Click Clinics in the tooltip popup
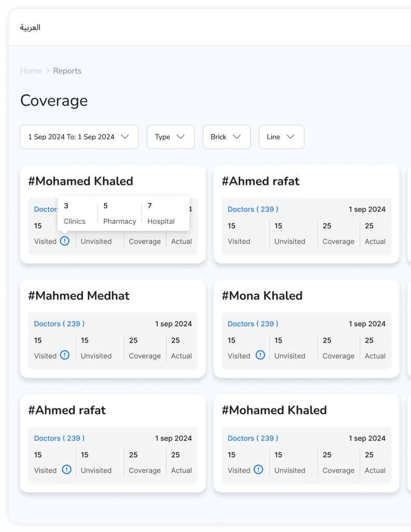This screenshot has height=532, width=411. pos(74,221)
